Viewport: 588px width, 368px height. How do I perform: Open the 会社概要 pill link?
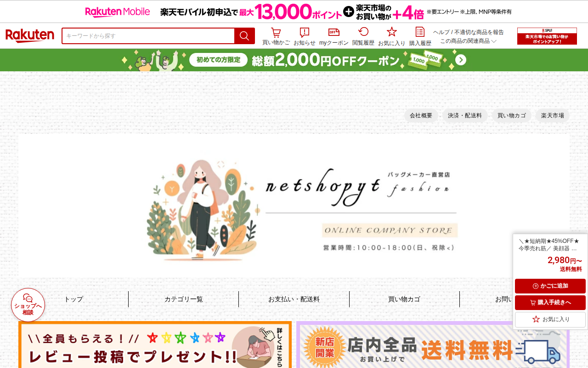click(x=421, y=115)
